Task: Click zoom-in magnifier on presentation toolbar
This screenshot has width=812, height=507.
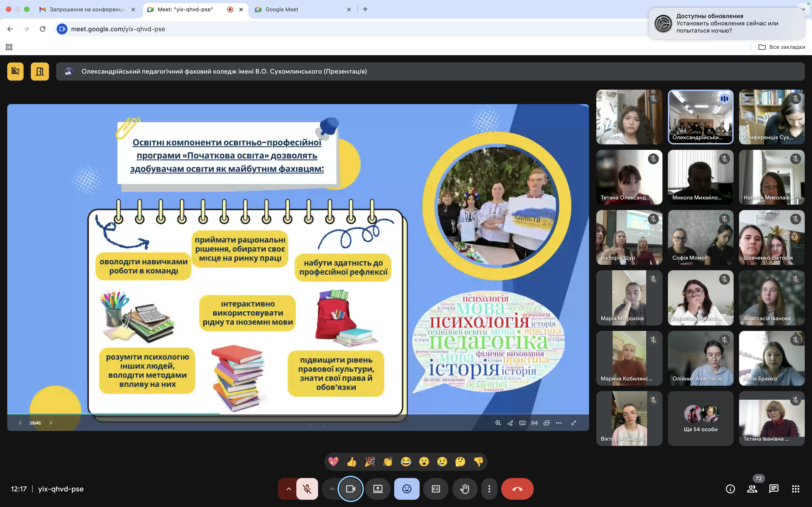Action: point(498,423)
